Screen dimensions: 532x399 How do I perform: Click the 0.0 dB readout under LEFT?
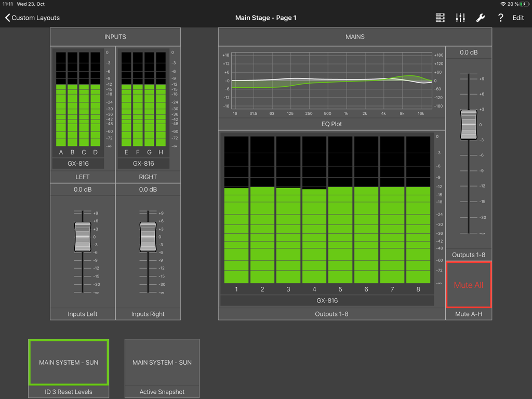tap(82, 189)
